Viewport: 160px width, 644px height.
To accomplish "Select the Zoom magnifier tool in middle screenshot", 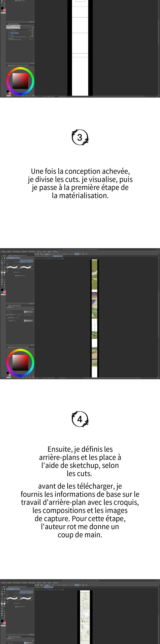I will tap(2, 258).
